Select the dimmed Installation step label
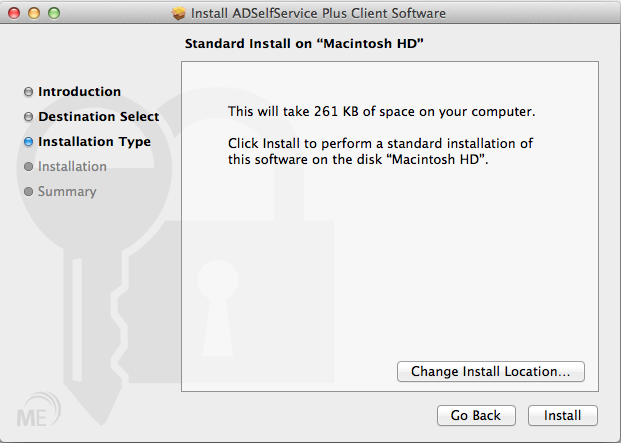The height and width of the screenshot is (443, 621). click(x=72, y=167)
